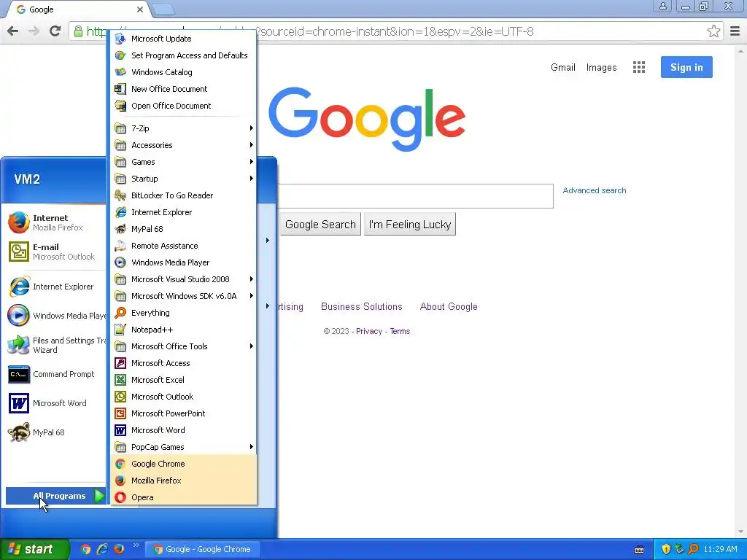This screenshot has width=747, height=560.
Task: Click the Google Search button
Action: coord(320,225)
